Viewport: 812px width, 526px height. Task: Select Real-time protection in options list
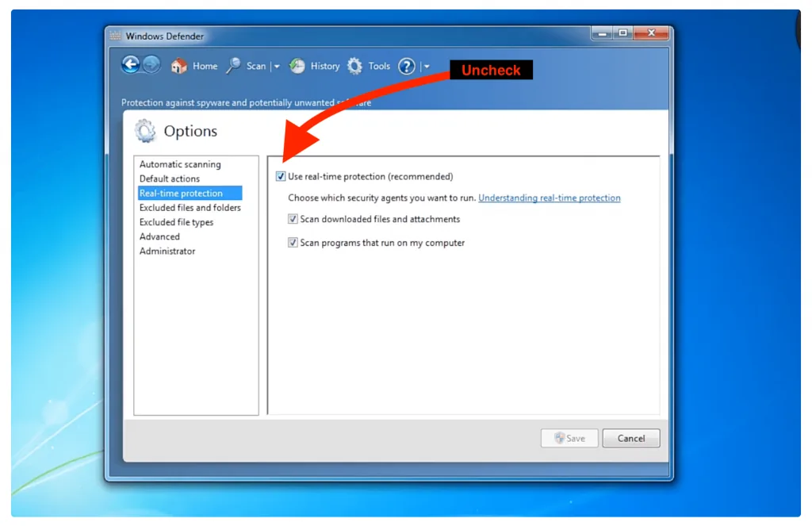click(x=190, y=193)
